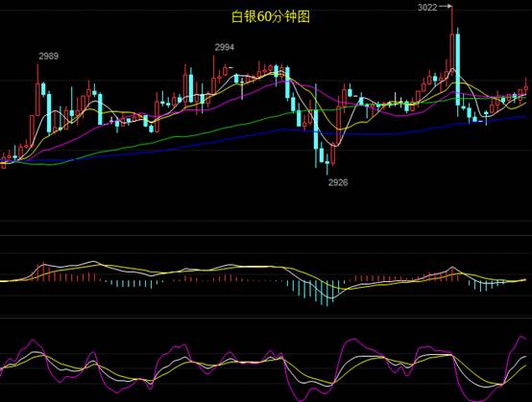Click the magenta KDJ trough near the bottom right
This screenshot has height=402, width=532.
(x=477, y=400)
